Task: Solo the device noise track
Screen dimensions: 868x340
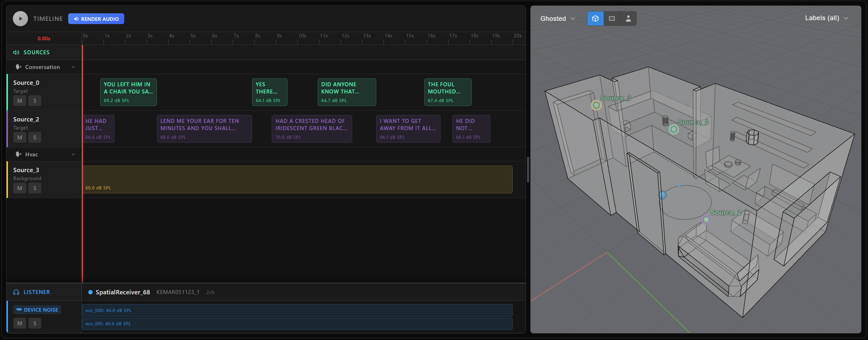Action: [x=35, y=323]
